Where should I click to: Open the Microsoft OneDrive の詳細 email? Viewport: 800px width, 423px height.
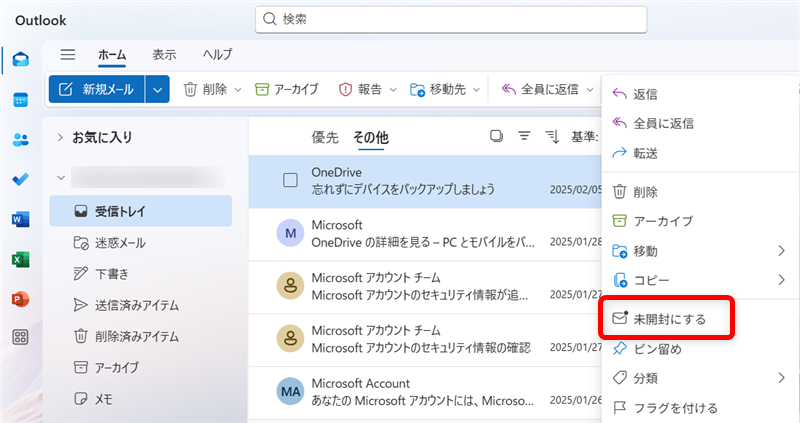[426, 234]
